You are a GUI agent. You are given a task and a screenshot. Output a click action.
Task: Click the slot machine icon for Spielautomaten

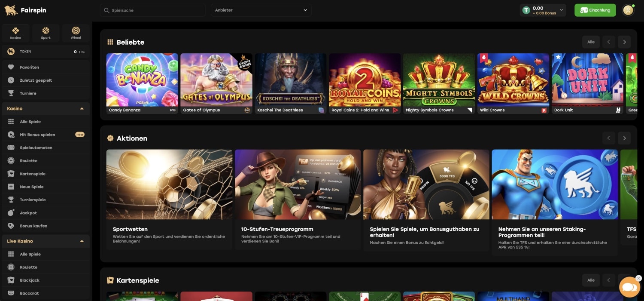(11, 148)
